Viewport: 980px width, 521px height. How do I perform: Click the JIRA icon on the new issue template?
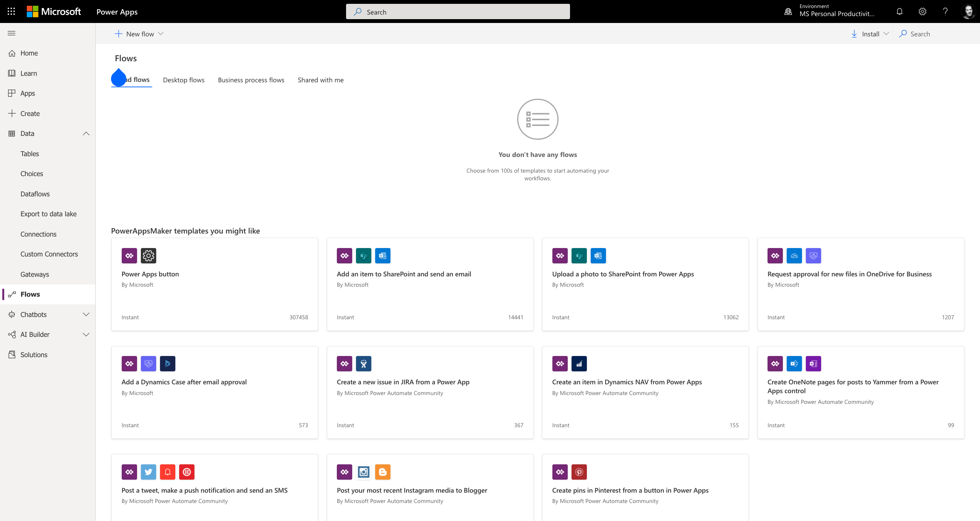click(x=364, y=363)
